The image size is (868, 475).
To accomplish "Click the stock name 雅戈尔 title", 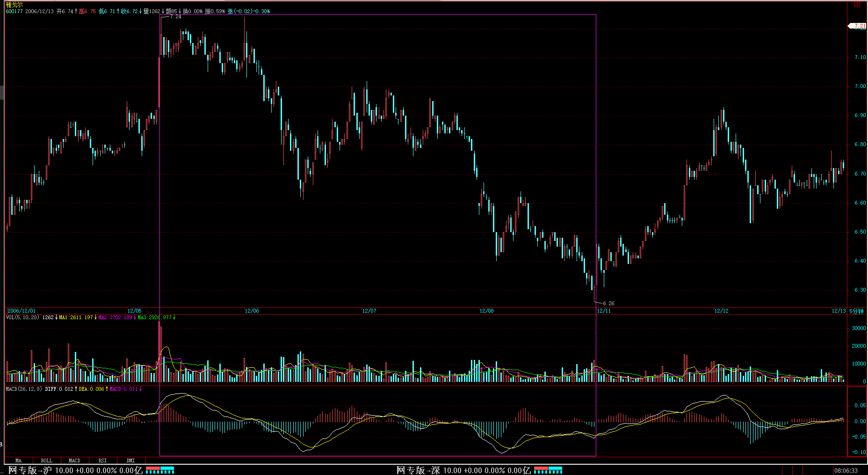I will point(14,5).
